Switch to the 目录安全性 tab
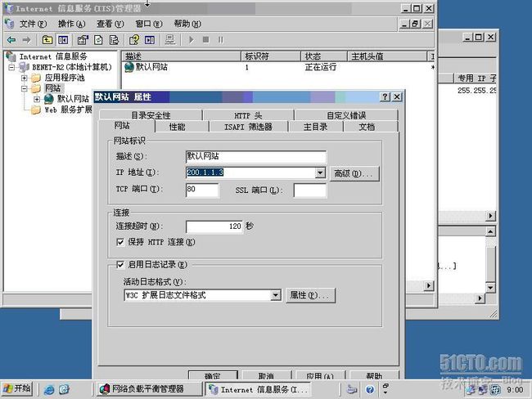 (151, 115)
